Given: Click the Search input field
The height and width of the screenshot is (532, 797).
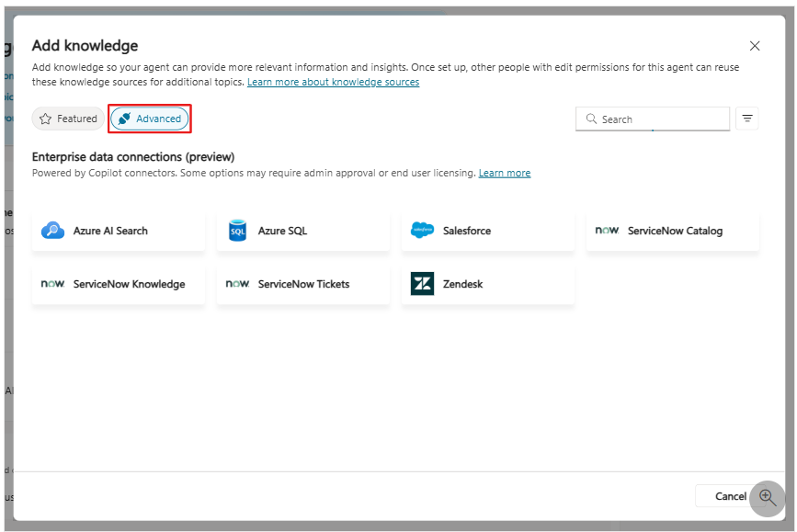Looking at the screenshot, I should coord(653,119).
